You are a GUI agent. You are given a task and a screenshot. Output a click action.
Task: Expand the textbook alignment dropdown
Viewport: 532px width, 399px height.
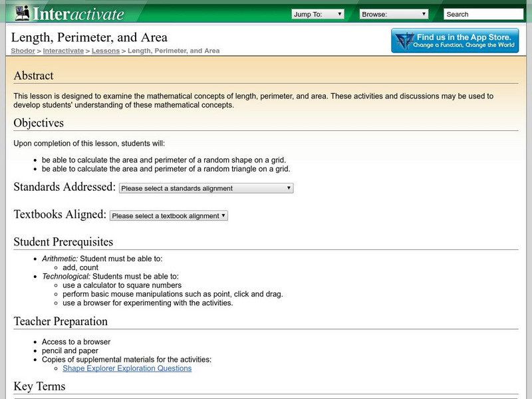(x=169, y=215)
